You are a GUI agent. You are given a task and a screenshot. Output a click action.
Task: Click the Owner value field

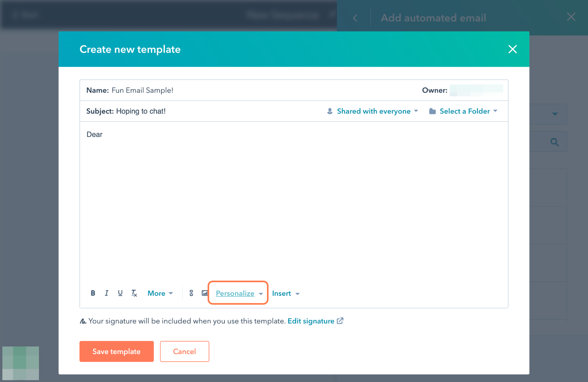pos(476,90)
